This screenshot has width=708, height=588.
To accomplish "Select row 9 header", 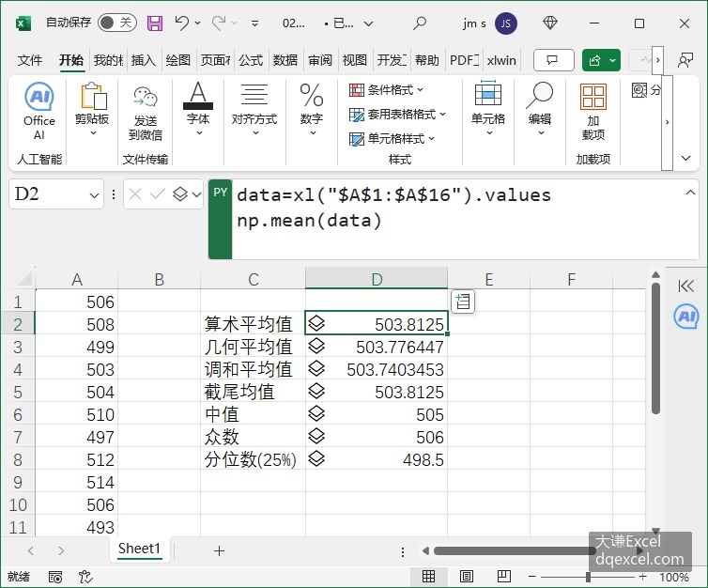I will click(x=18, y=482).
